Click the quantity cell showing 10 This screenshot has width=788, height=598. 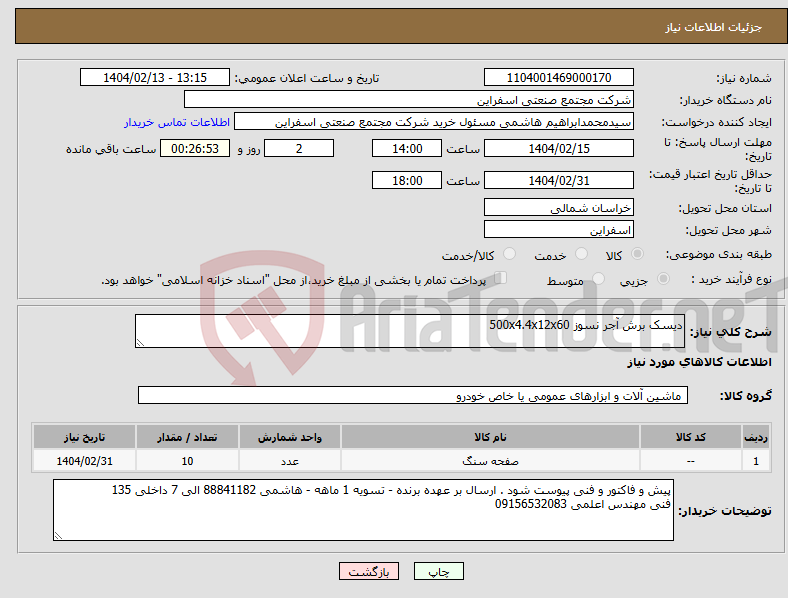[x=187, y=461]
